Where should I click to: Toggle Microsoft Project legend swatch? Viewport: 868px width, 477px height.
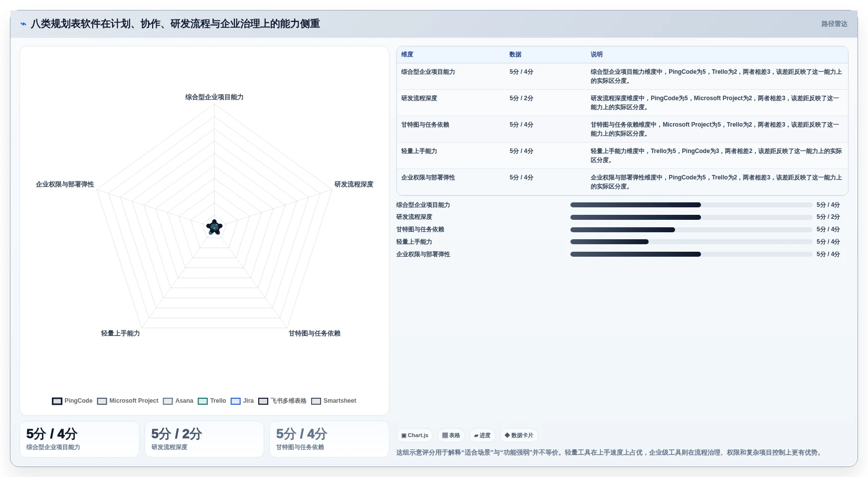tap(102, 401)
